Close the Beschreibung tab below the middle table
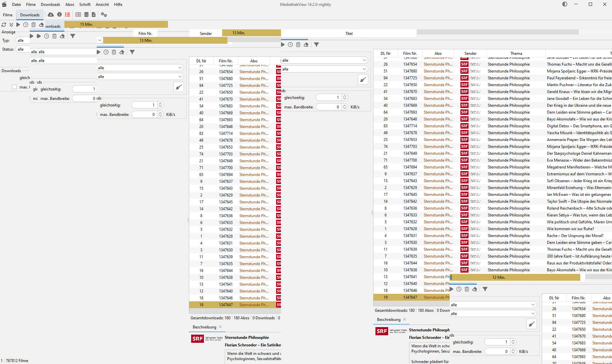Image resolution: width=612 pixels, height=364 pixels. [220, 327]
